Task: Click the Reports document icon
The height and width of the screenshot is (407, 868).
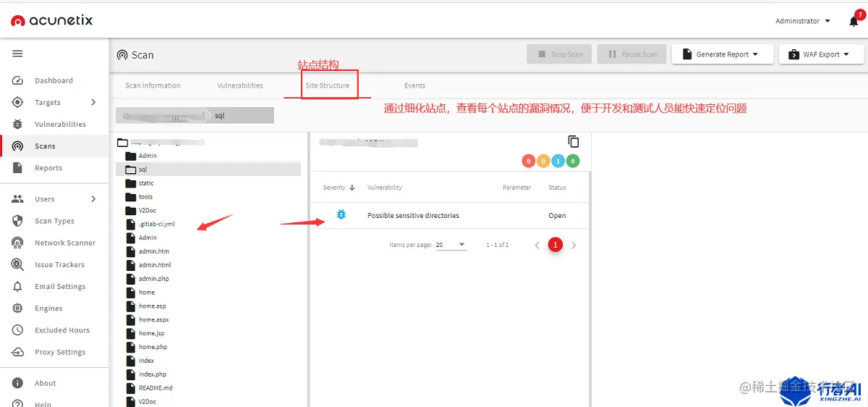Action: tap(18, 167)
